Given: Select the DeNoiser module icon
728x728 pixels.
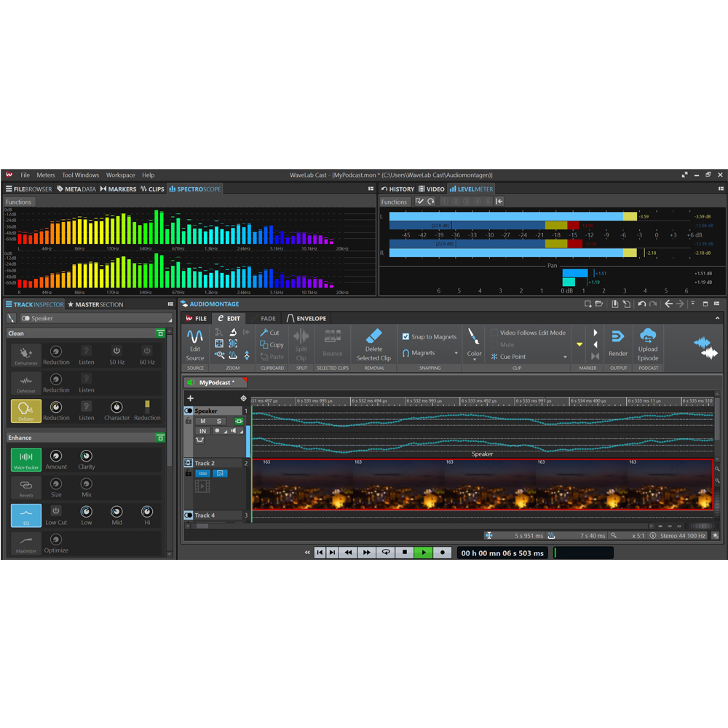Looking at the screenshot, I should (26, 383).
